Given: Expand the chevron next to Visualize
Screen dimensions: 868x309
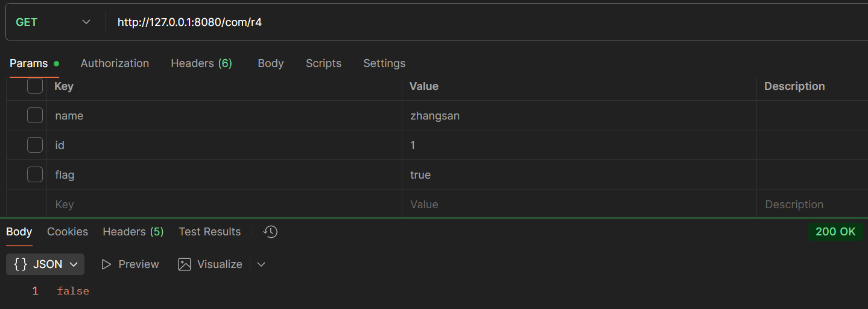Looking at the screenshot, I should (x=261, y=264).
